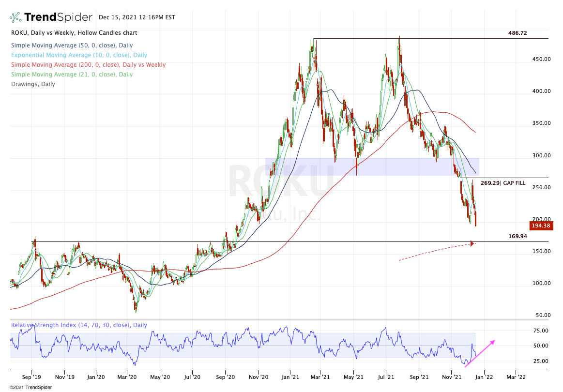Select the Exponential Moving Average 10 legend entry
This screenshot has width=563, height=392.
pyautogui.click(x=78, y=55)
